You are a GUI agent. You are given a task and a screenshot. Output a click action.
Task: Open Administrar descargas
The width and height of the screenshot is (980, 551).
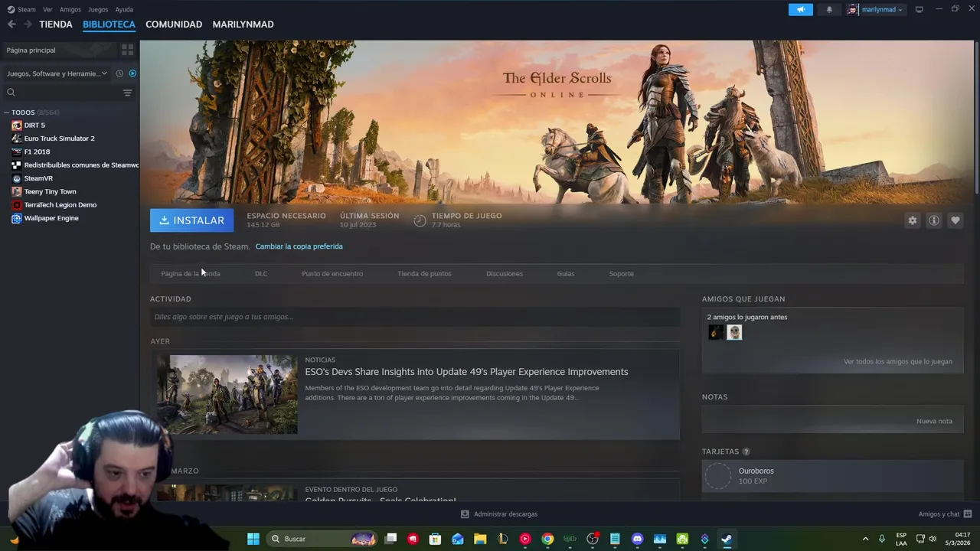[x=499, y=514]
